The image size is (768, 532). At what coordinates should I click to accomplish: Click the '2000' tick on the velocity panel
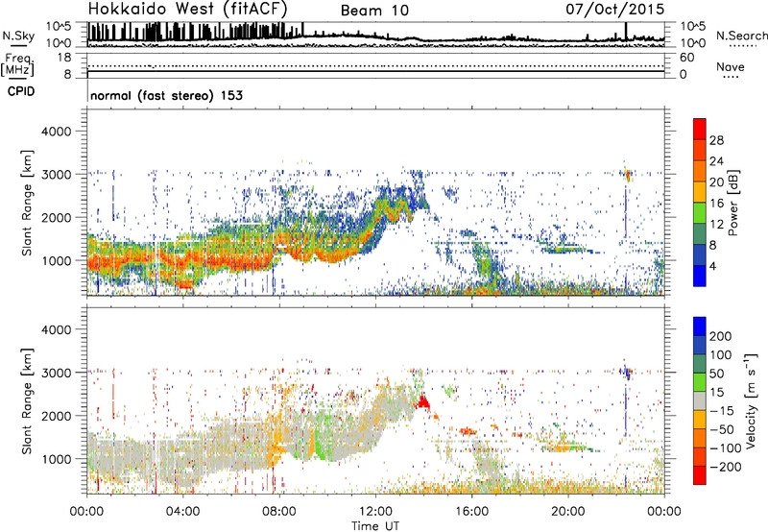point(56,416)
